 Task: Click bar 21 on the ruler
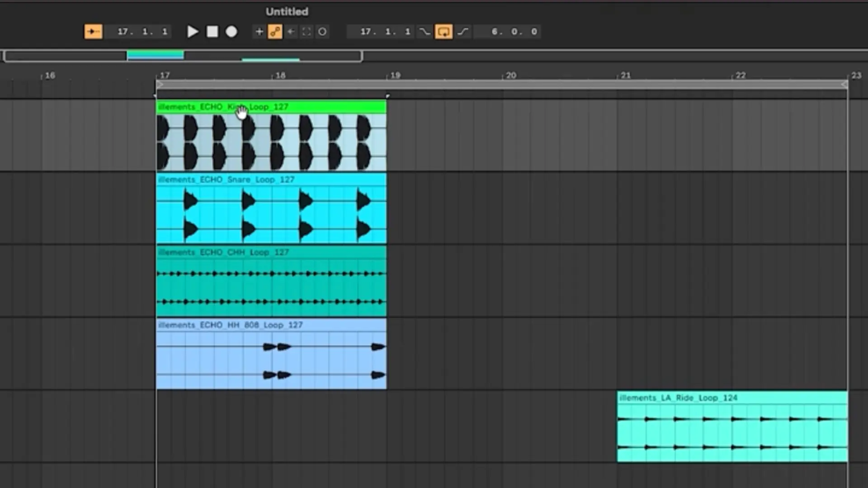[x=626, y=75]
